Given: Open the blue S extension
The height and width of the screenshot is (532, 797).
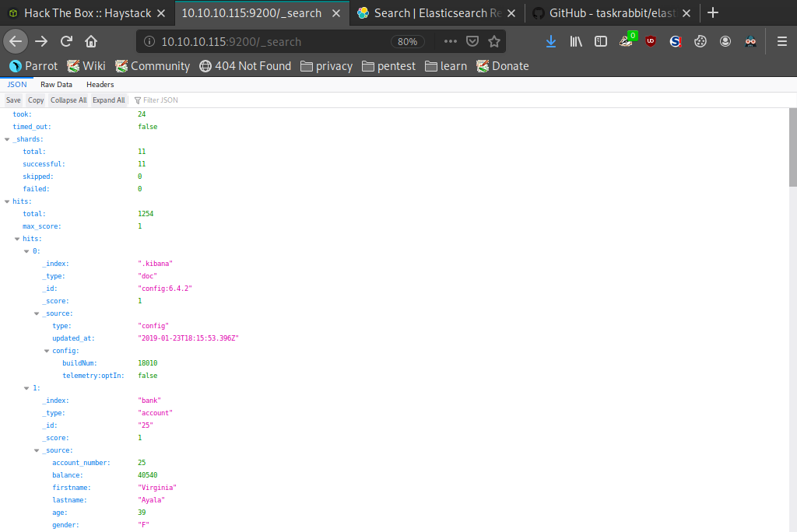Looking at the screenshot, I should [x=676, y=41].
